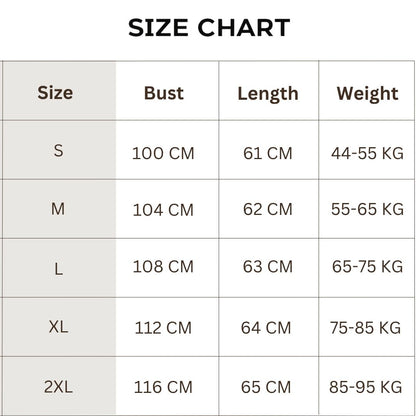Select the 104 CM bust cell
416x416 pixels.
[x=163, y=210]
